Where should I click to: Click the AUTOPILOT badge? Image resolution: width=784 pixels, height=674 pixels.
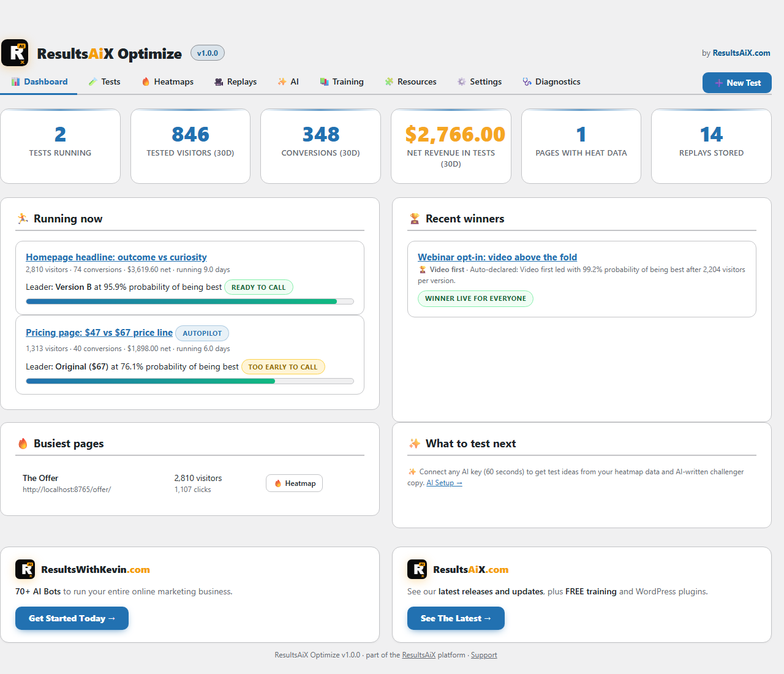pos(202,333)
